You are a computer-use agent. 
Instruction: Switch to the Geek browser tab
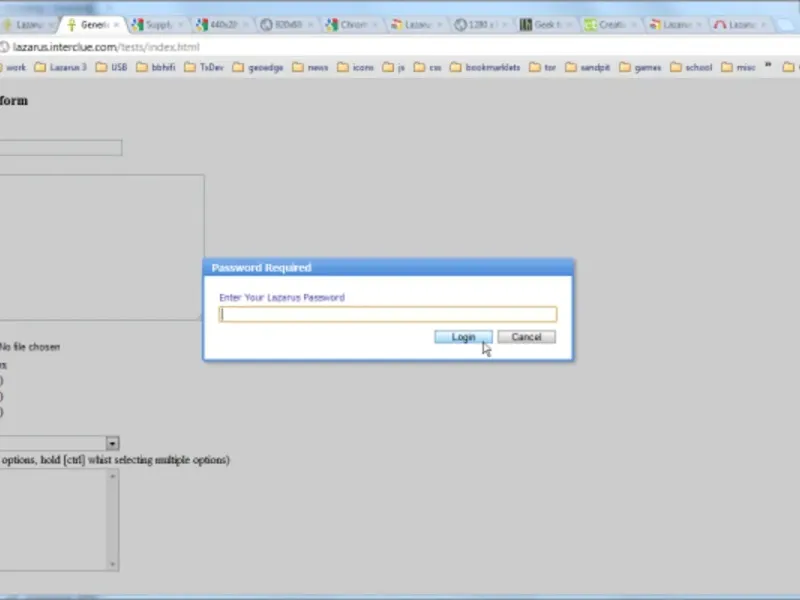coord(546,24)
